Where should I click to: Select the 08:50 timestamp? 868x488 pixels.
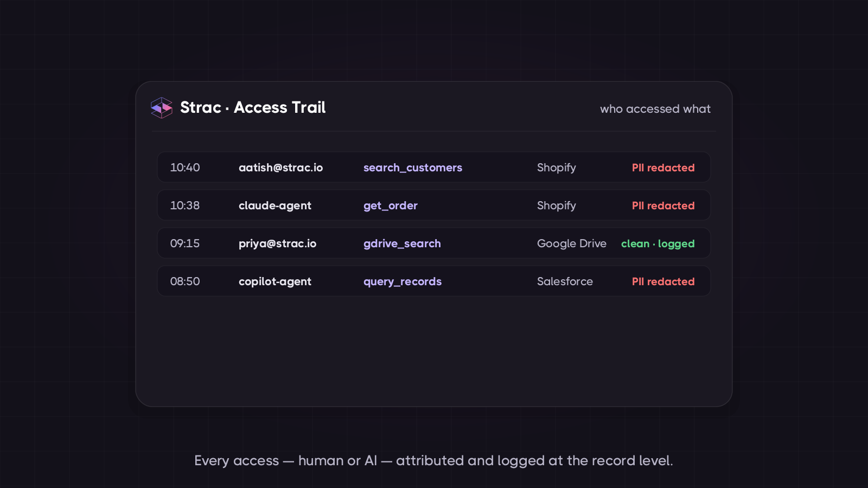185,281
